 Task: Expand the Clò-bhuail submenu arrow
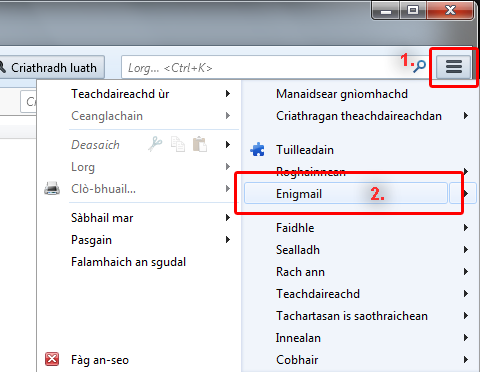point(228,188)
